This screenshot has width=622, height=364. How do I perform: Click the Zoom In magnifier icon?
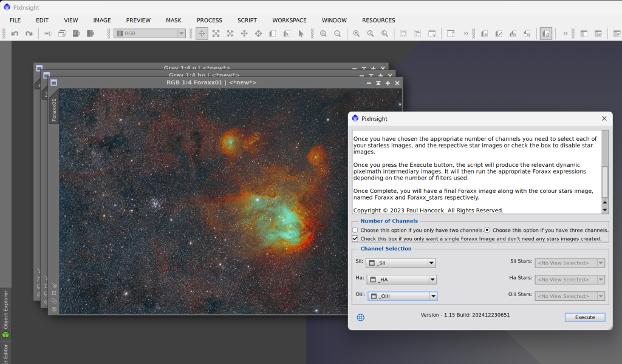click(x=323, y=34)
